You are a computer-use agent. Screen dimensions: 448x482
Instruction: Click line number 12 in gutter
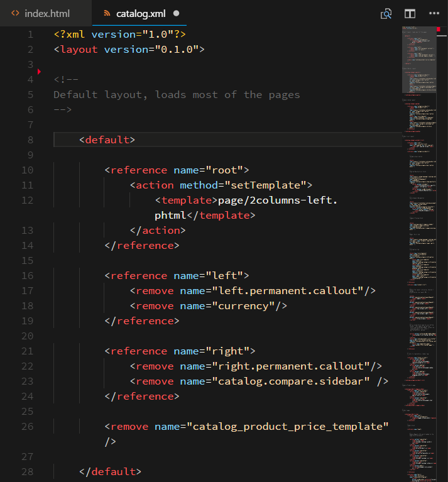(x=27, y=200)
